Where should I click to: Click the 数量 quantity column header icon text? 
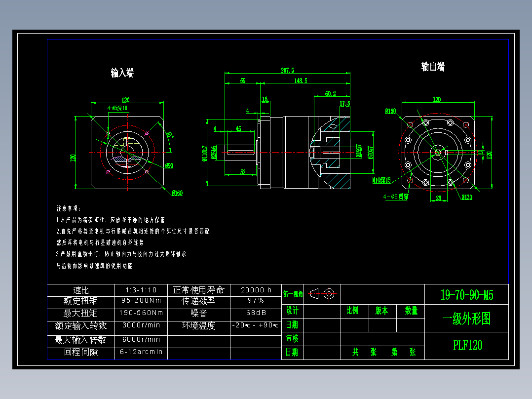(x=411, y=311)
